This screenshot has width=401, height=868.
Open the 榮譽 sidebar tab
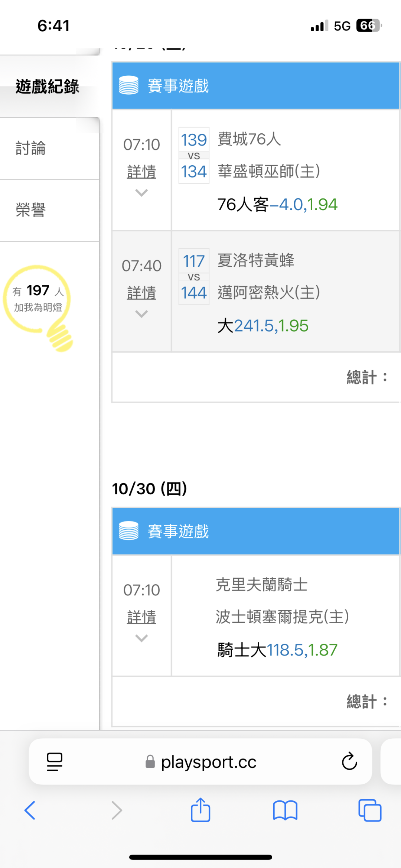[x=31, y=210]
